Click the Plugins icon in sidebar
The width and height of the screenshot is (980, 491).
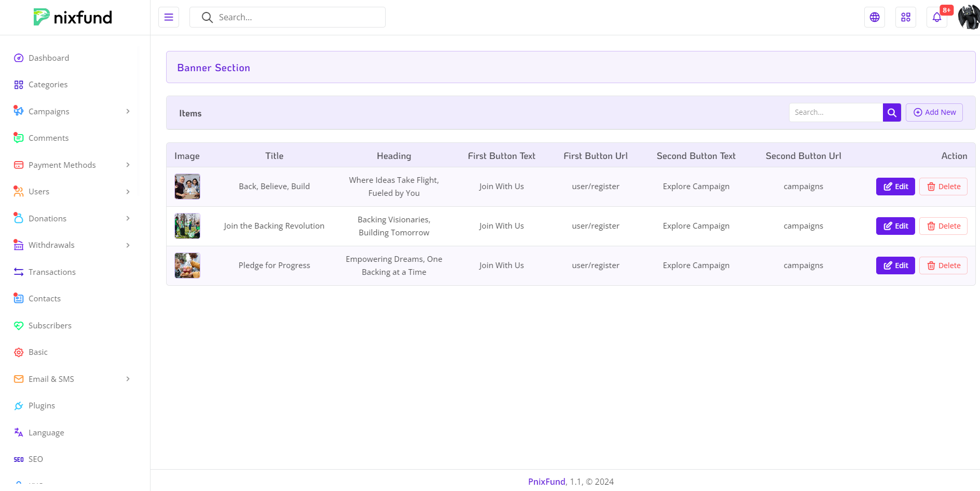pos(19,406)
